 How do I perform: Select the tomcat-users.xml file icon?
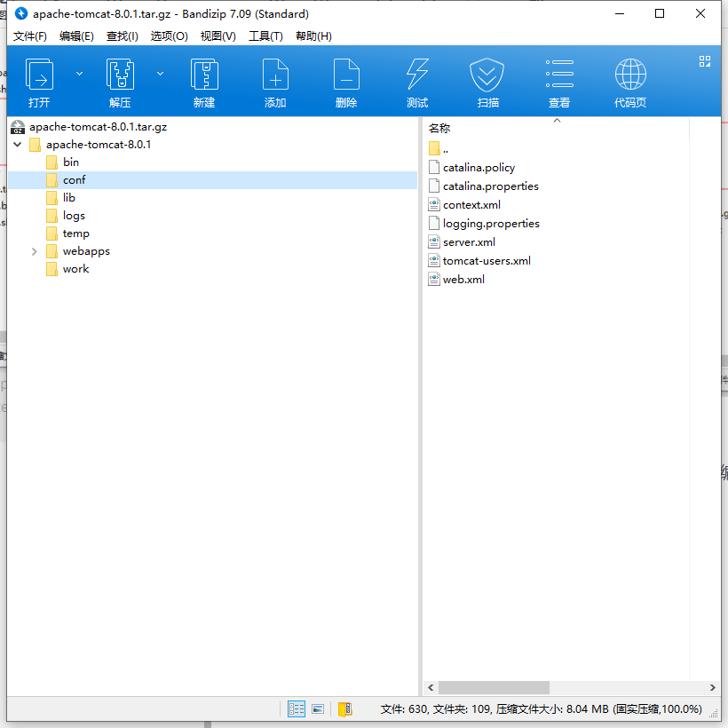coord(434,260)
